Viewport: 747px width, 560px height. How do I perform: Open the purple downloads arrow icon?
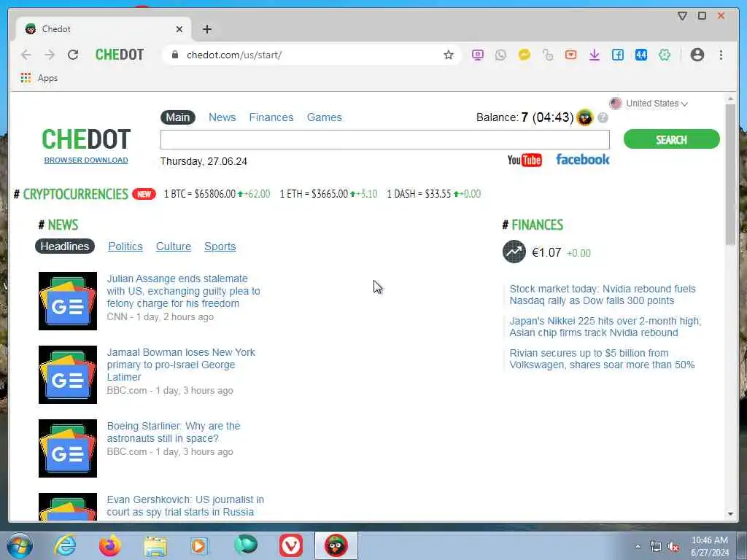click(594, 55)
